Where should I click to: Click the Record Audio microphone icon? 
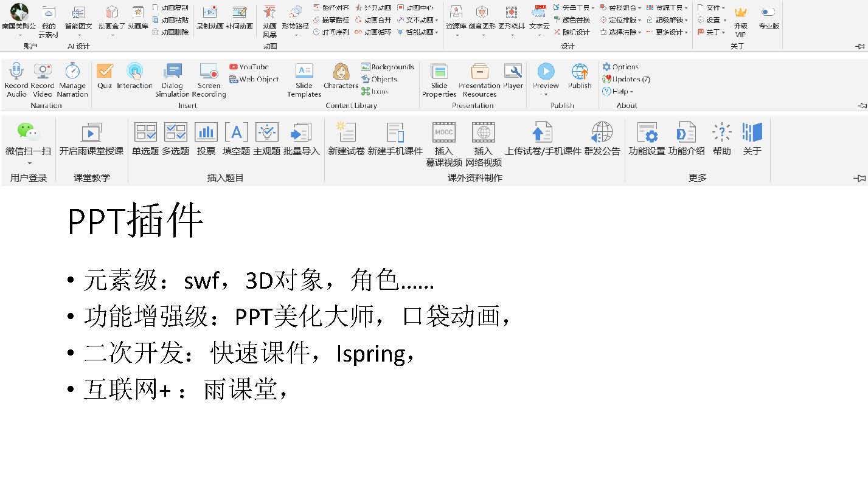pyautogui.click(x=16, y=72)
